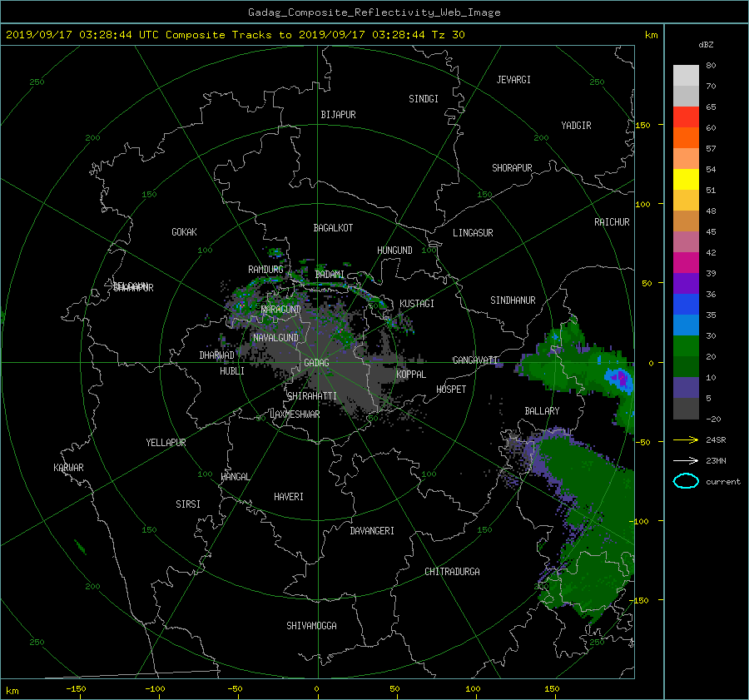Image resolution: width=749 pixels, height=700 pixels.
Task: Click the SHORAPUR label
Action: 512,168
